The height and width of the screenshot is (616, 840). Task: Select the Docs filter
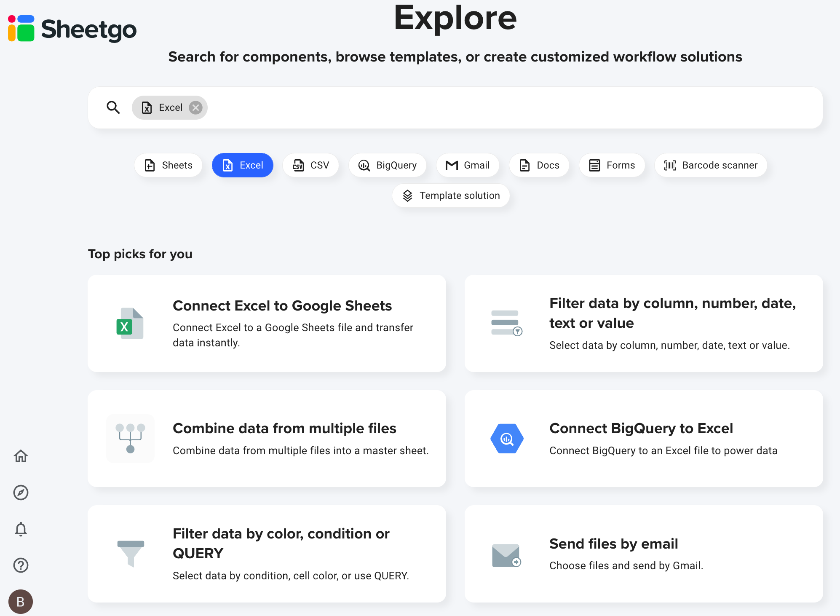[x=539, y=165]
